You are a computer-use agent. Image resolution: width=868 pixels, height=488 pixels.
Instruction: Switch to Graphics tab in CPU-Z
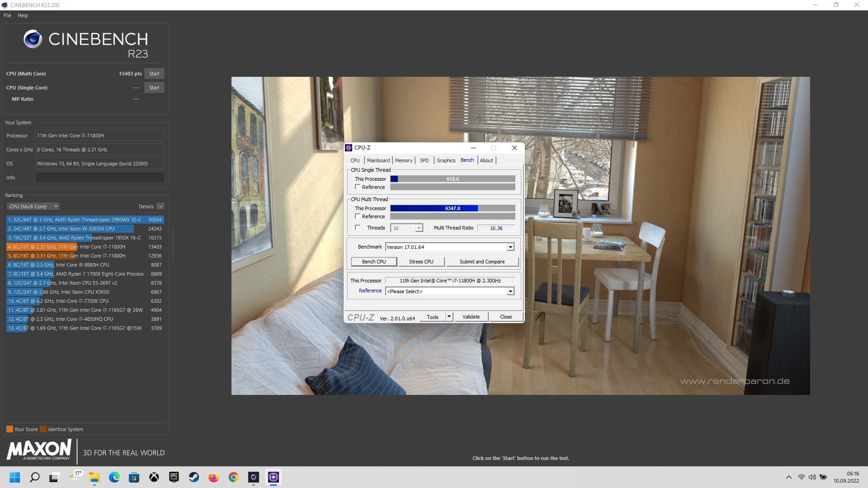pyautogui.click(x=446, y=160)
